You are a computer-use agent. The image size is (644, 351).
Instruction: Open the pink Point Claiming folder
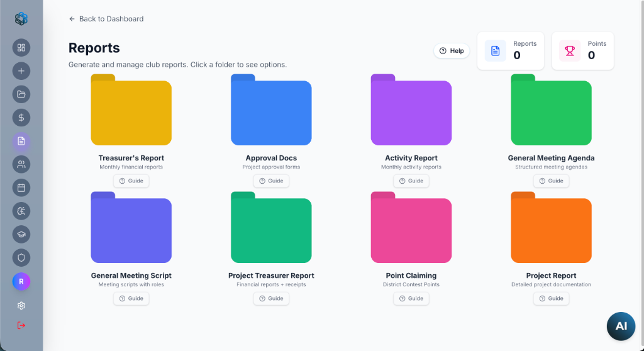[411, 228]
